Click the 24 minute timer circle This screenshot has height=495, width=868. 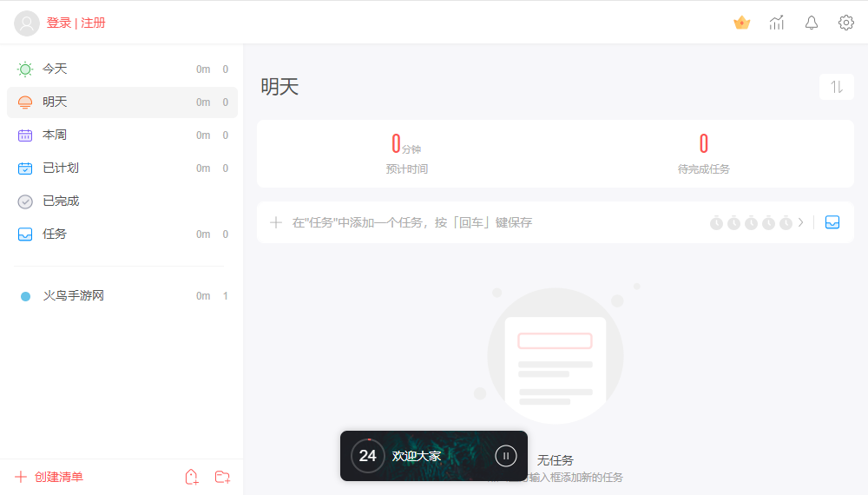point(367,456)
